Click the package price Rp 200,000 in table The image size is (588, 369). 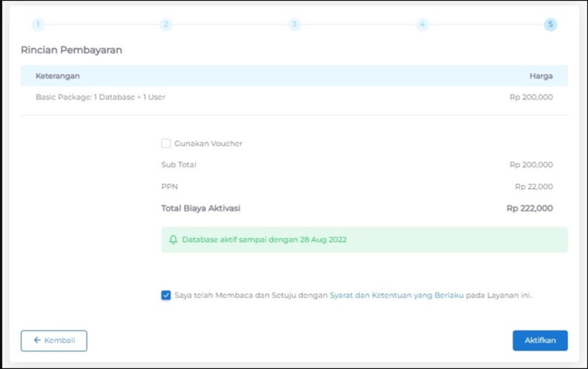point(531,97)
